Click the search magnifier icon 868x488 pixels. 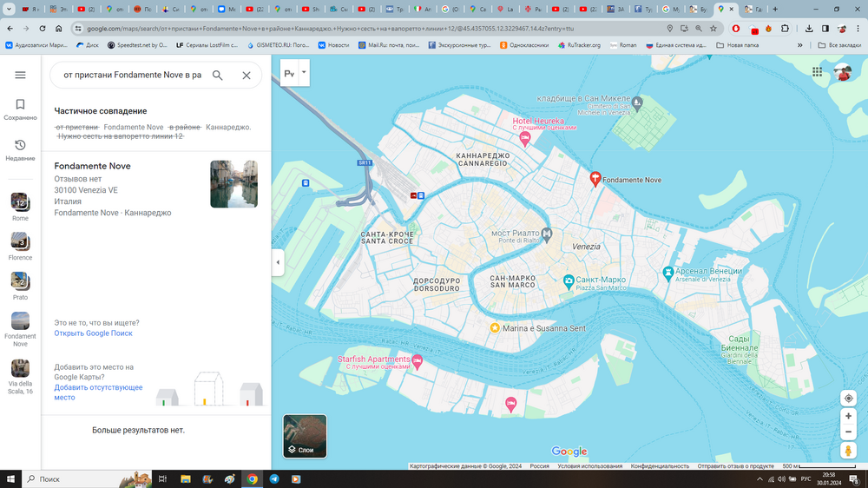point(218,76)
